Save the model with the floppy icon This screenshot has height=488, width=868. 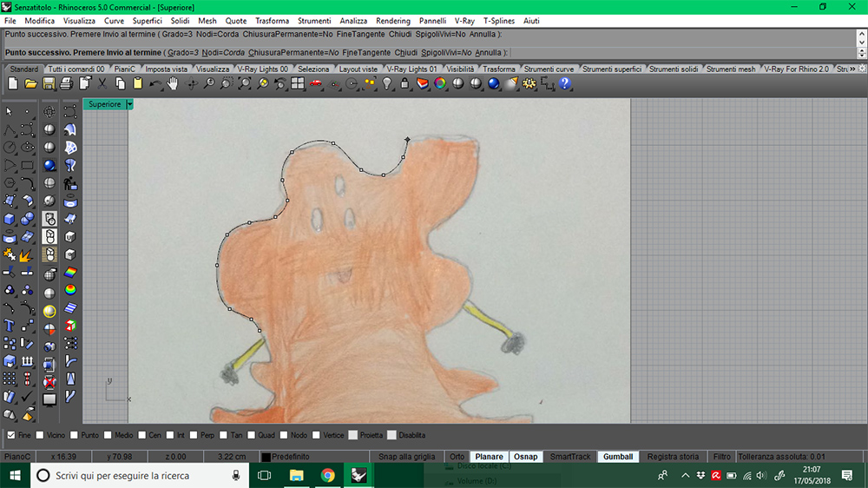tap(49, 83)
